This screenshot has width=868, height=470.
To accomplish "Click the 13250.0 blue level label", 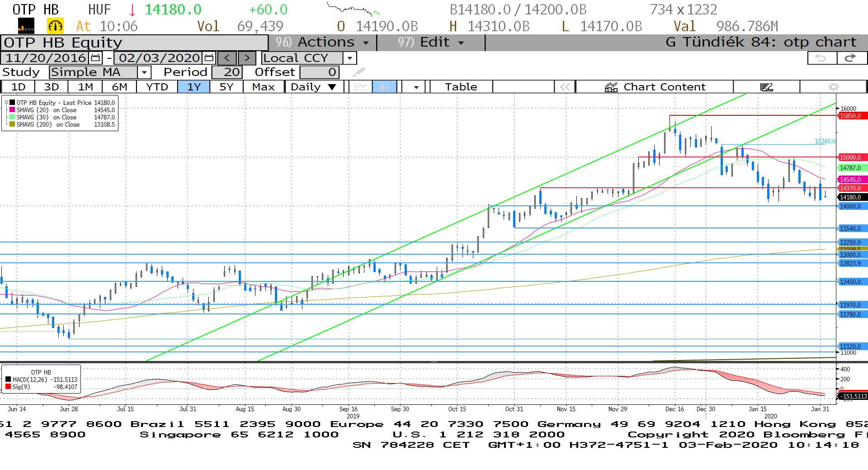I will [852, 242].
